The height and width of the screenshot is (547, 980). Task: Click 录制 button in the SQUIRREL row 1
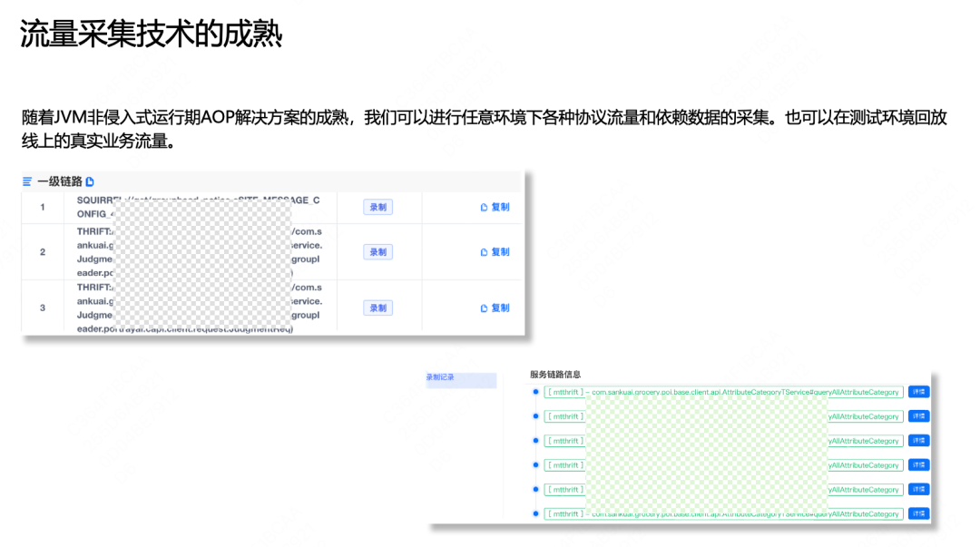tap(378, 207)
